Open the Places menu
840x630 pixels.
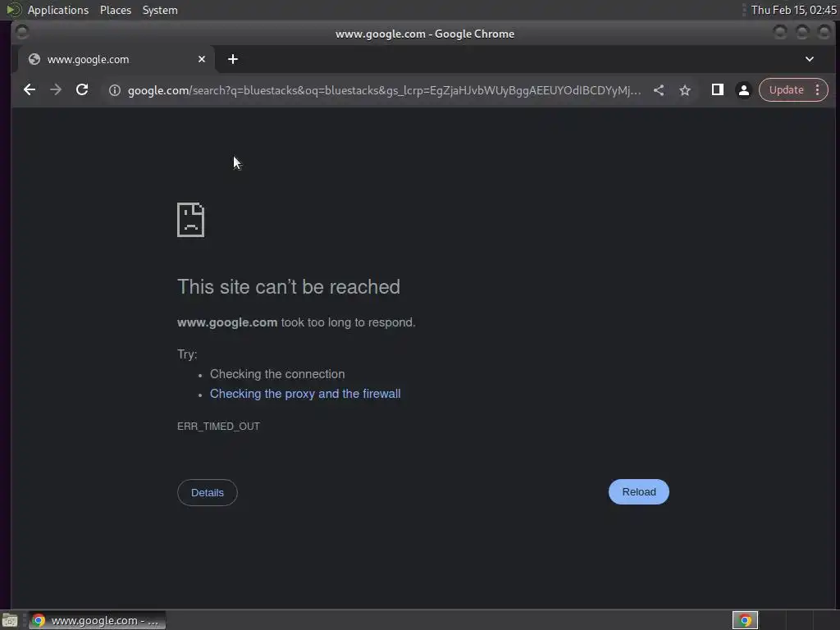[x=116, y=10]
